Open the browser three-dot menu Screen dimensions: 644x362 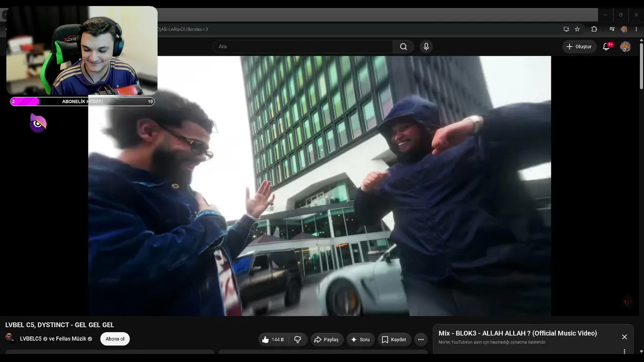pos(636,29)
